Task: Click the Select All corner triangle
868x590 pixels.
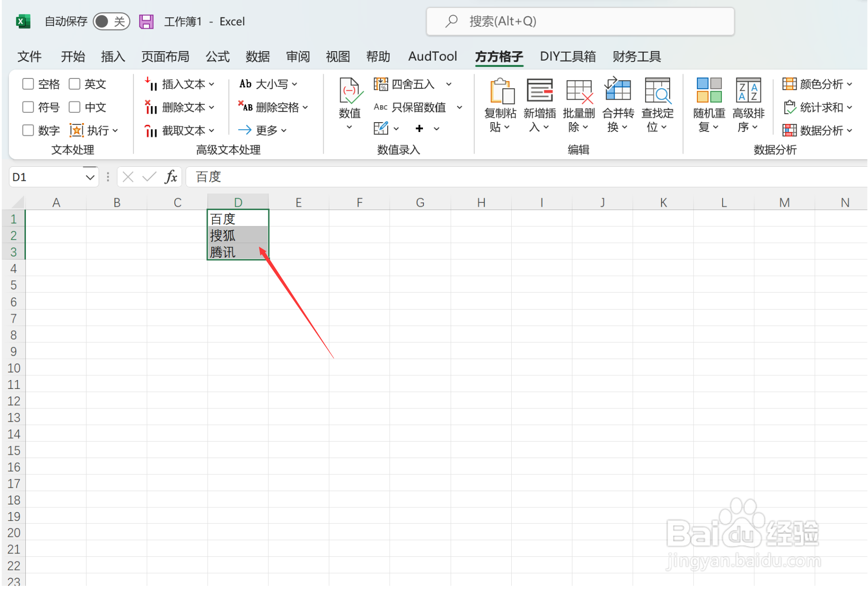Action: (x=17, y=202)
